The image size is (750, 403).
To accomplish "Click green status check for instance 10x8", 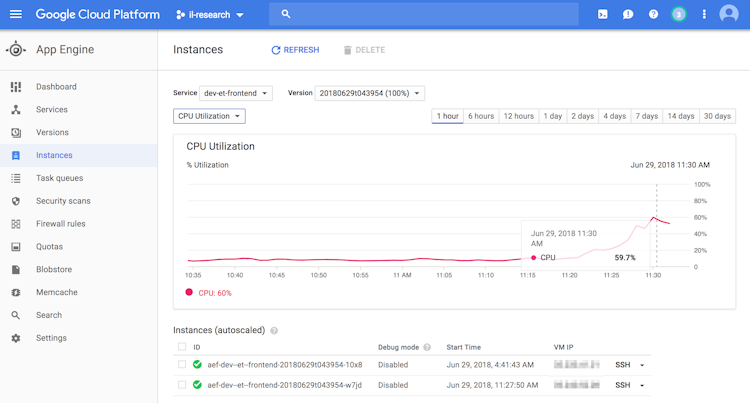I will (197, 364).
